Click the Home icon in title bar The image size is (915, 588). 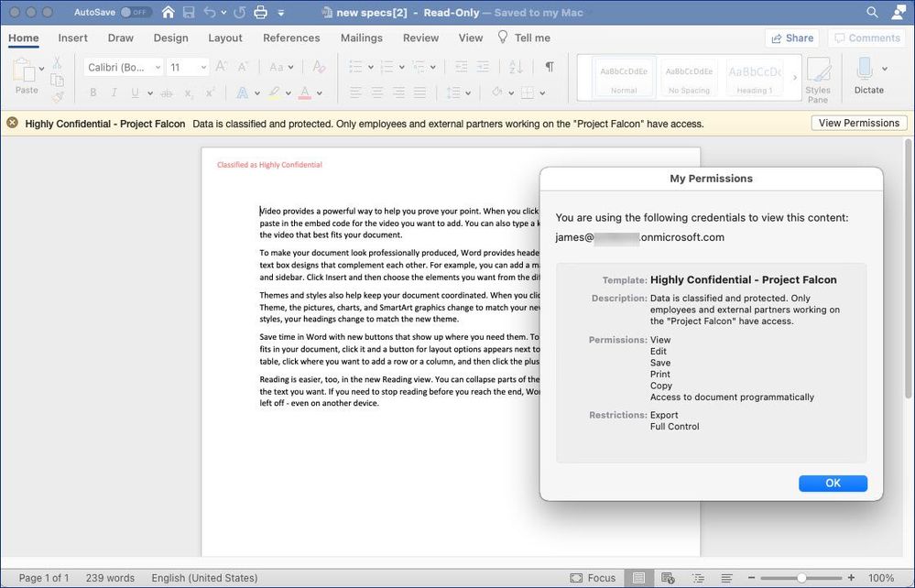[168, 12]
